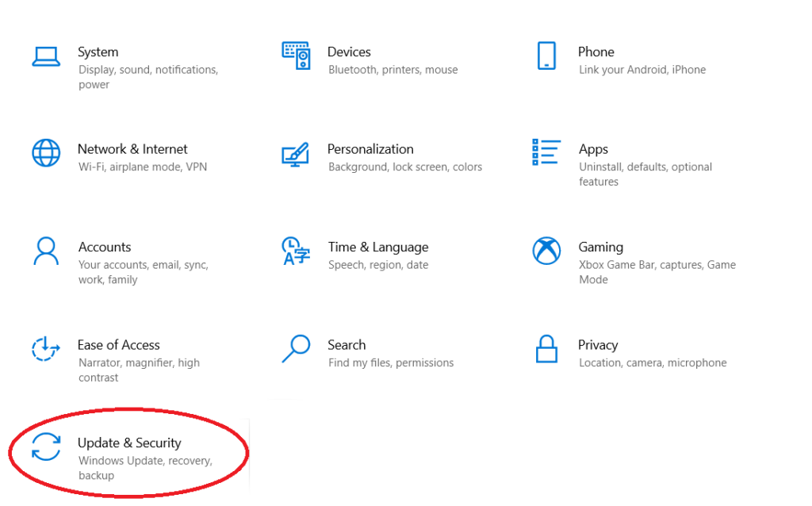Open the System settings heading
The image size is (812, 506).
tap(98, 52)
